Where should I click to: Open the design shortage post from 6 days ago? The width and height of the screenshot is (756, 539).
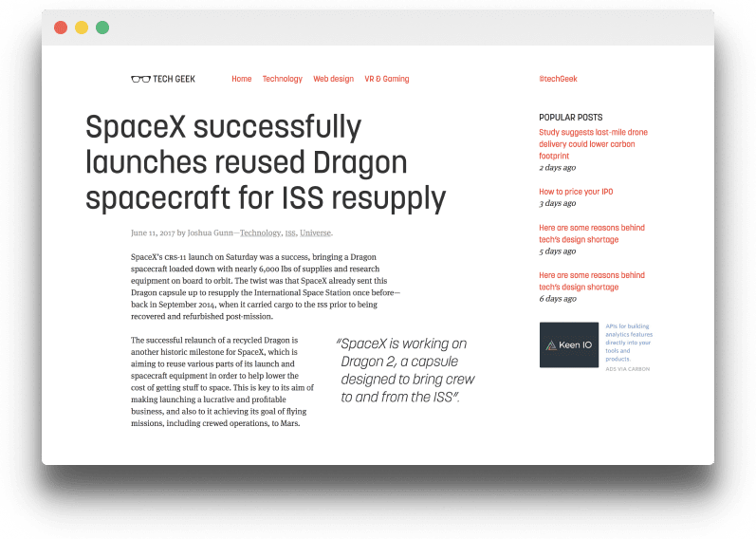[592, 281]
